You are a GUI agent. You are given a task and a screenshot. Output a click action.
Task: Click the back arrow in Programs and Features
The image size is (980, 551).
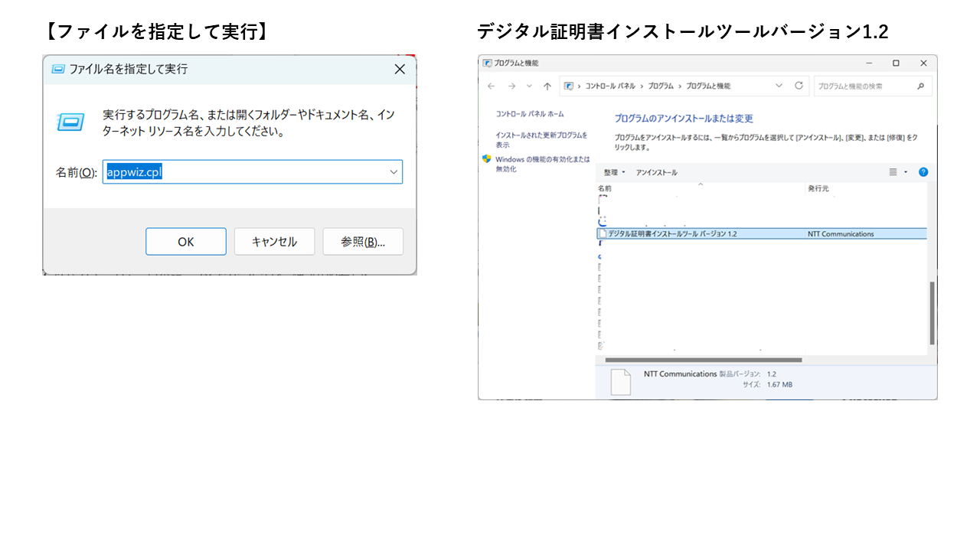(492, 86)
